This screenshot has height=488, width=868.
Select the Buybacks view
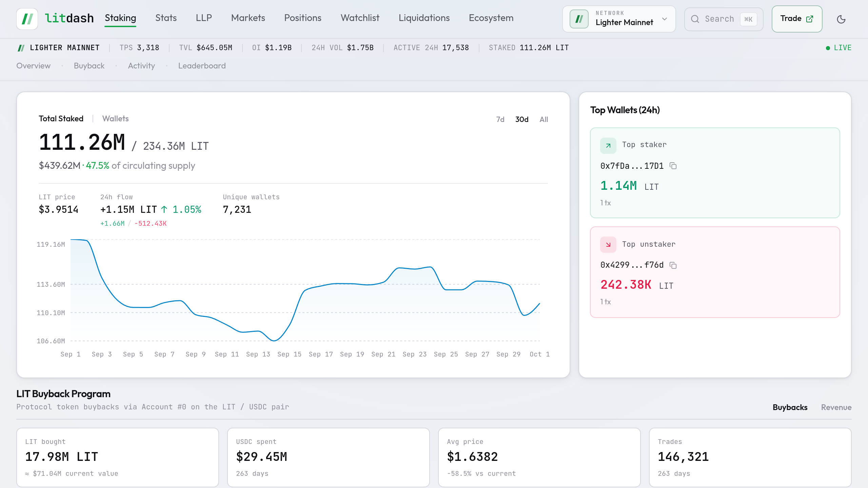coord(790,407)
